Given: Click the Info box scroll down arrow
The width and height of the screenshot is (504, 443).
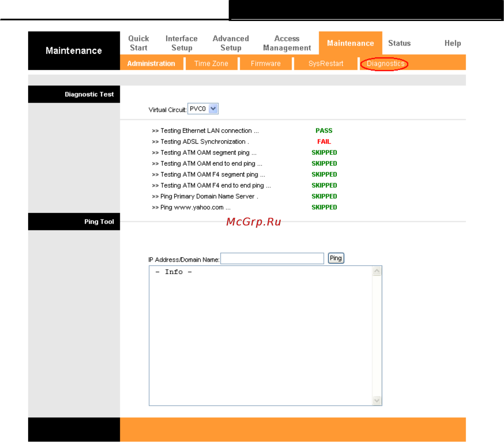Looking at the screenshot, I should (377, 400).
